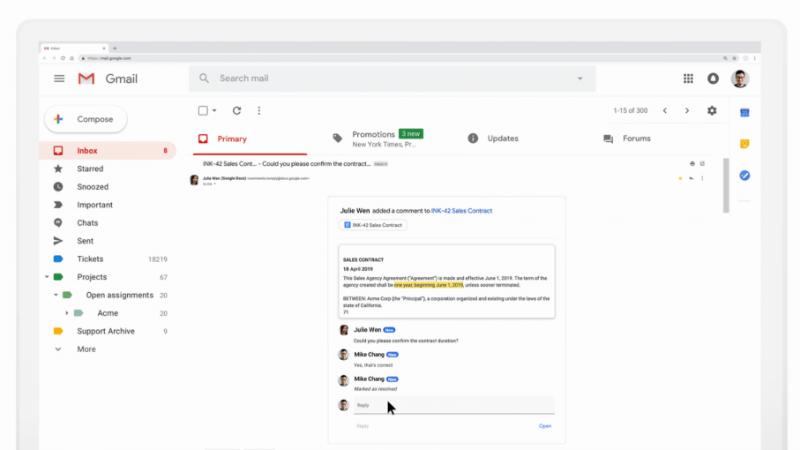The width and height of the screenshot is (800, 450).
Task: Open the Inbox folder
Action: pyautogui.click(x=108, y=151)
